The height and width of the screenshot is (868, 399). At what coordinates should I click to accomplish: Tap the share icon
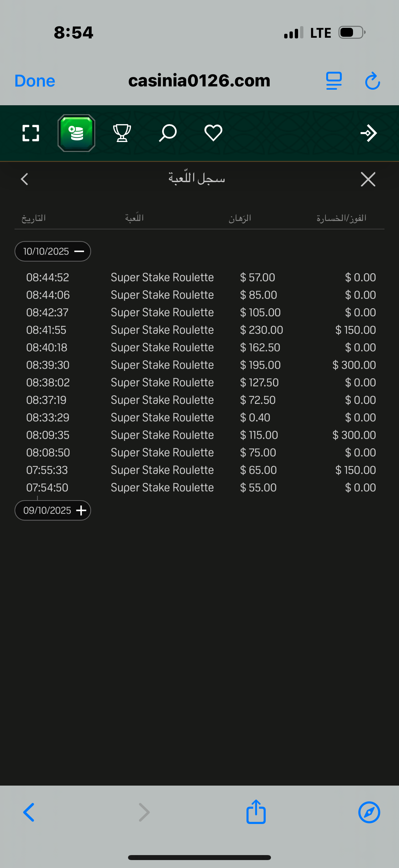256,812
